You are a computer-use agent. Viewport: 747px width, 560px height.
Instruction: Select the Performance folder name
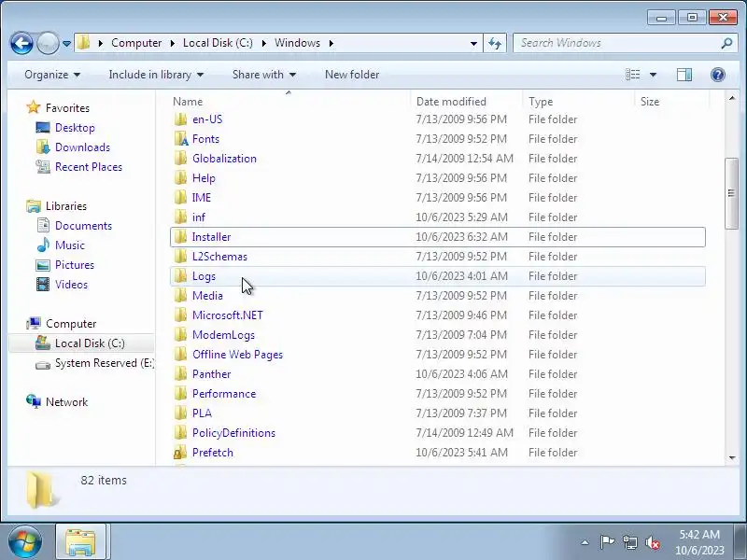[224, 393]
